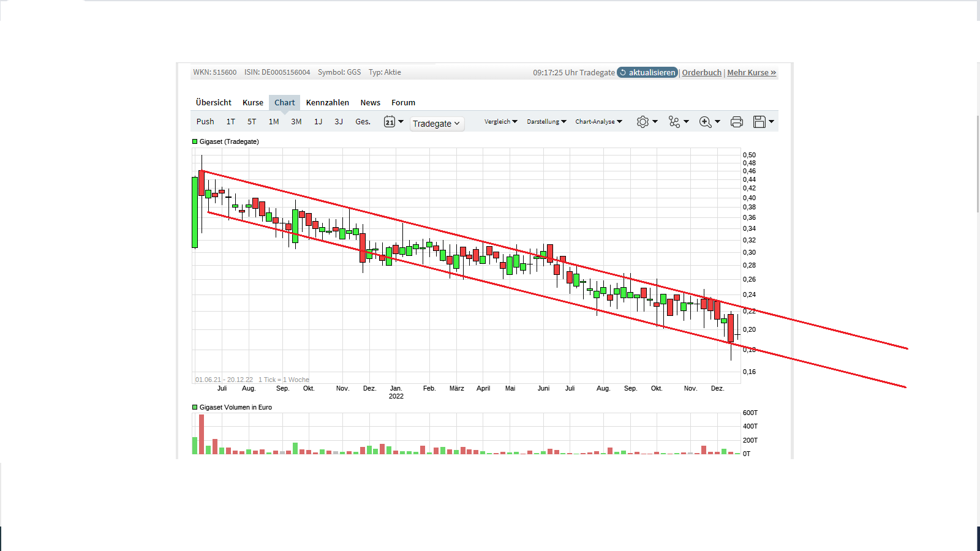Screen dimensions: 980x551
Task: Open the Kennzahlen tab
Action: click(x=328, y=102)
